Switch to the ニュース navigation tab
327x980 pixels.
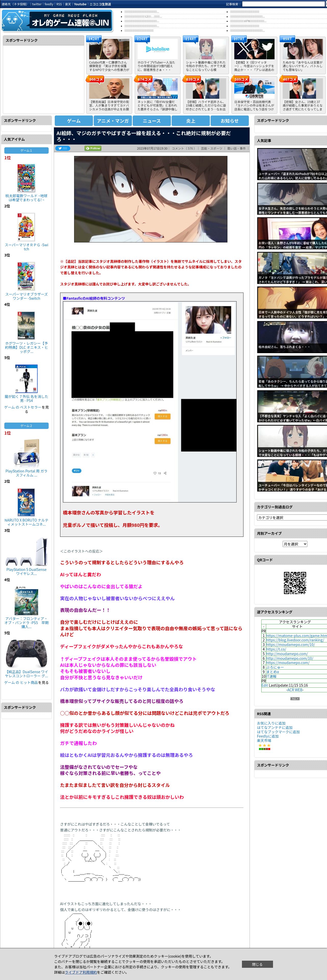(152, 121)
